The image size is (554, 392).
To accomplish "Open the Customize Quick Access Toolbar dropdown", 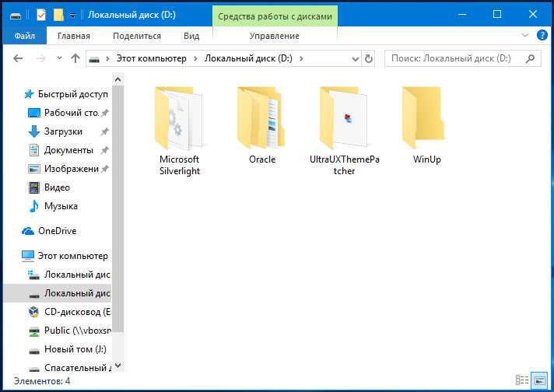I will (x=73, y=16).
